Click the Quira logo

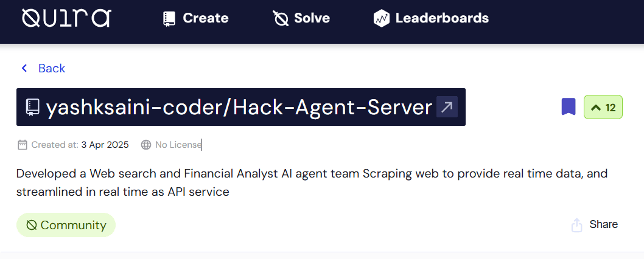[66, 18]
